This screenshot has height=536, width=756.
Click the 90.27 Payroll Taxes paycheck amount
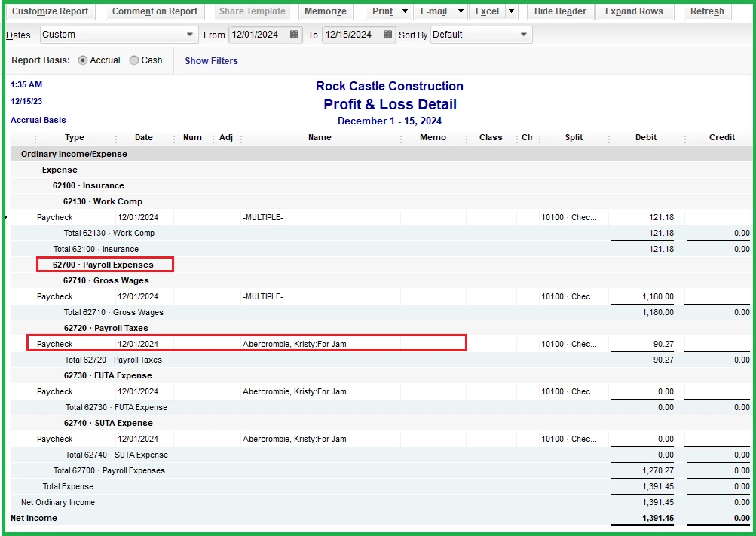tap(663, 345)
